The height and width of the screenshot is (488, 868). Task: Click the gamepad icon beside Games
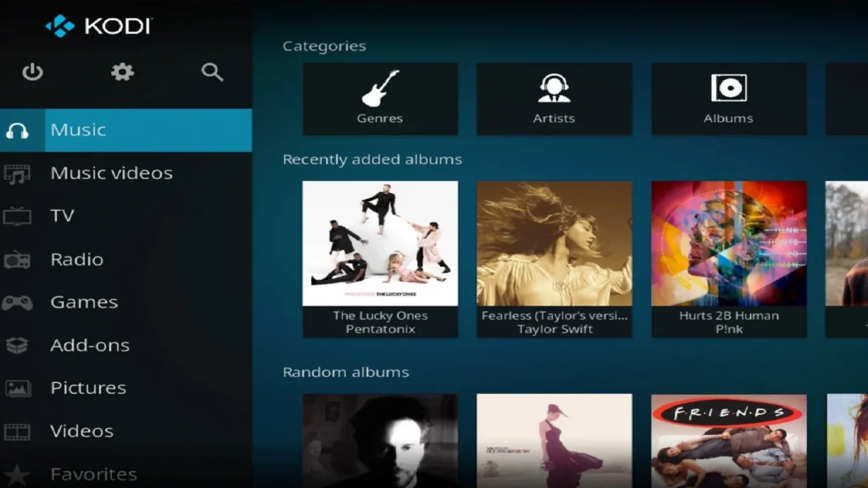[x=17, y=302]
